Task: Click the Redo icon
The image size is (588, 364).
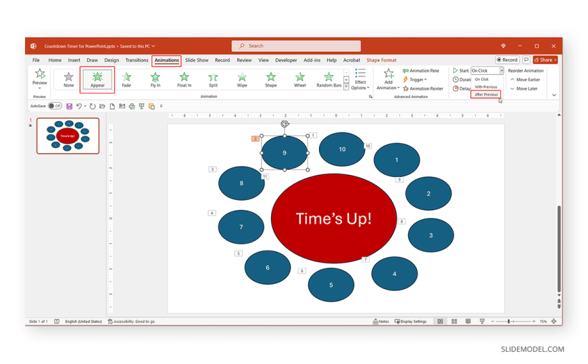Action: [92, 107]
